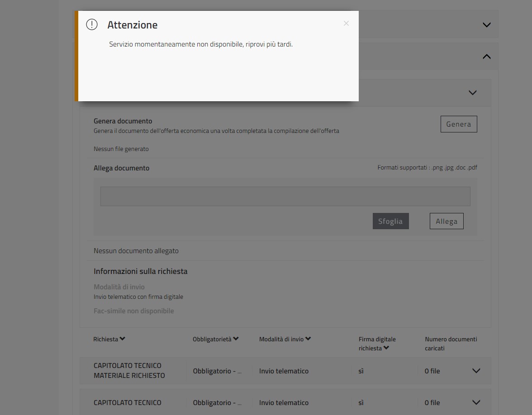The image size is (532, 415).
Task: Sort by the Modalità di invio arrow
Action: (308, 339)
